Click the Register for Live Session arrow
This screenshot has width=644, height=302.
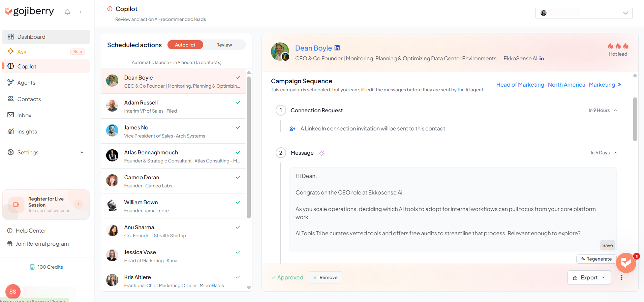tap(79, 204)
